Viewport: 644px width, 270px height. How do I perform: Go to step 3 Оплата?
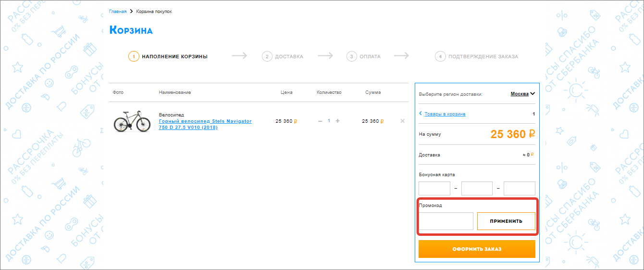(x=364, y=56)
